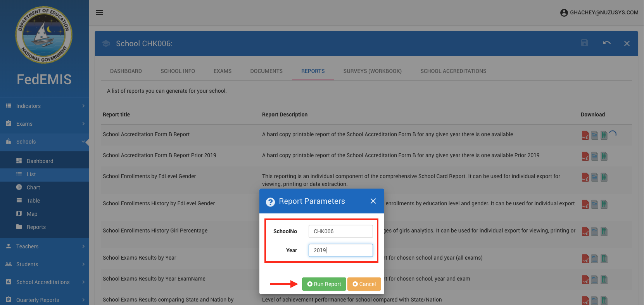The width and height of the screenshot is (644, 305).
Task: Download Word version of School Accreditation Form B Report Prior 2019
Action: pos(594,156)
